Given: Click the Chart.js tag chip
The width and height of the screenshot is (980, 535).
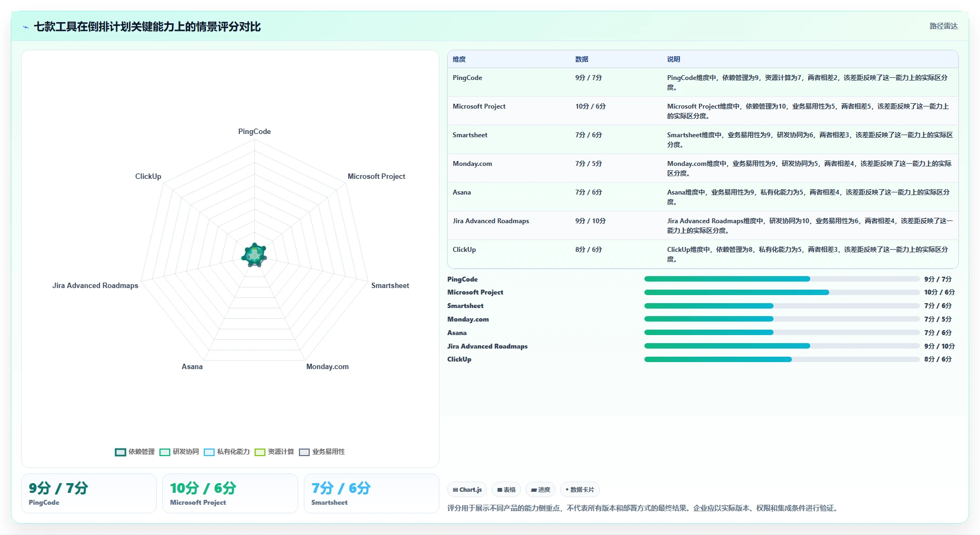Looking at the screenshot, I should point(467,490).
